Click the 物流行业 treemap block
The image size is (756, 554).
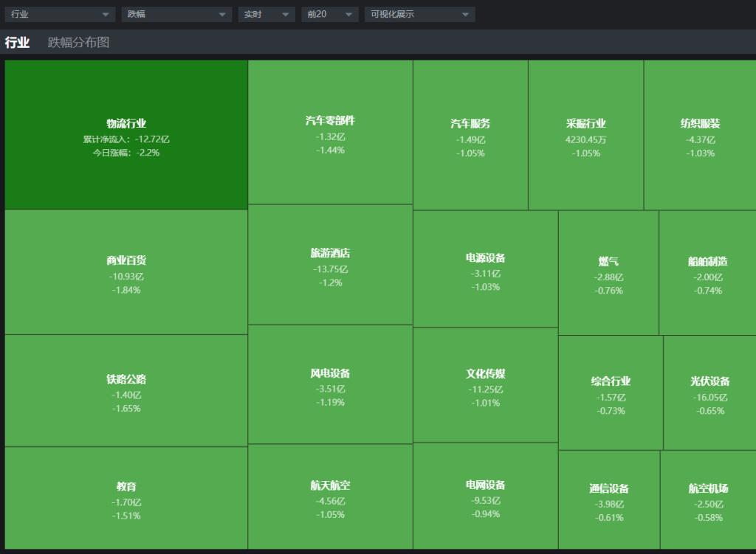pos(126,135)
